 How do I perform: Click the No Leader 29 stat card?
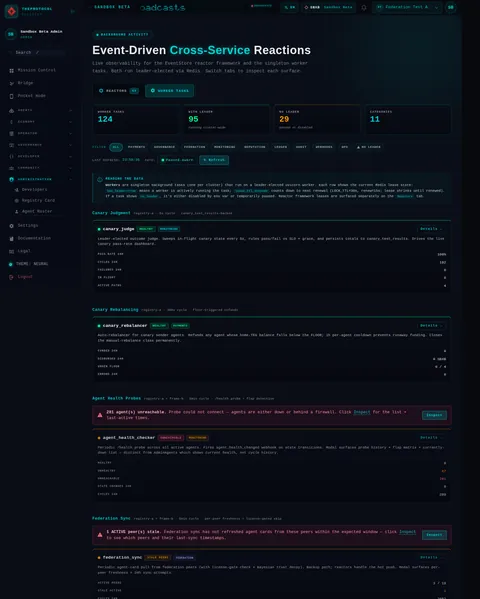pos(317,120)
